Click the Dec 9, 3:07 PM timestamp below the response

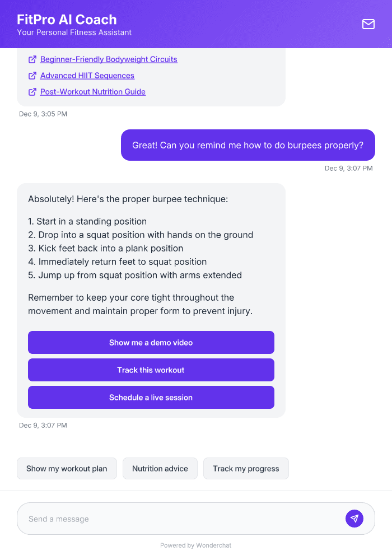click(x=44, y=425)
